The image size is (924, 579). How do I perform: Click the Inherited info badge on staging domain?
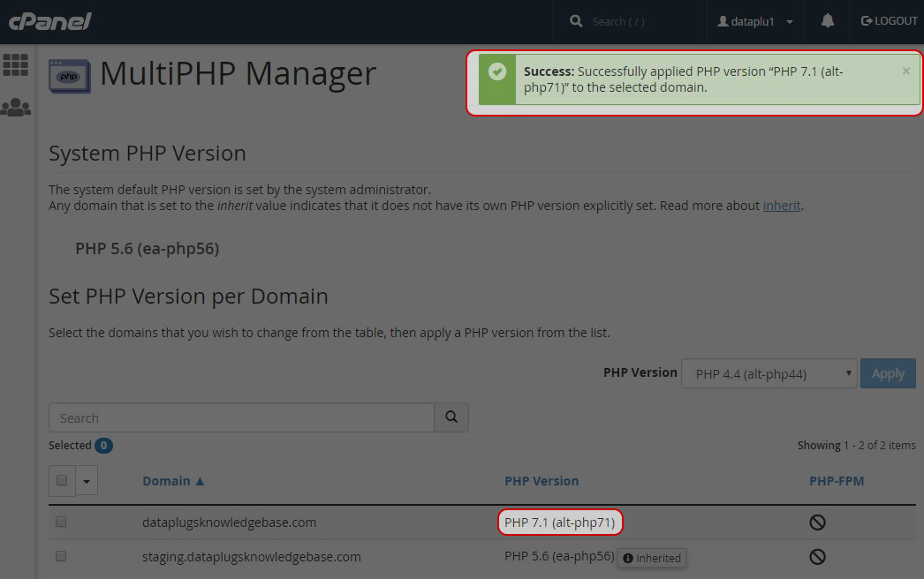tap(651, 558)
